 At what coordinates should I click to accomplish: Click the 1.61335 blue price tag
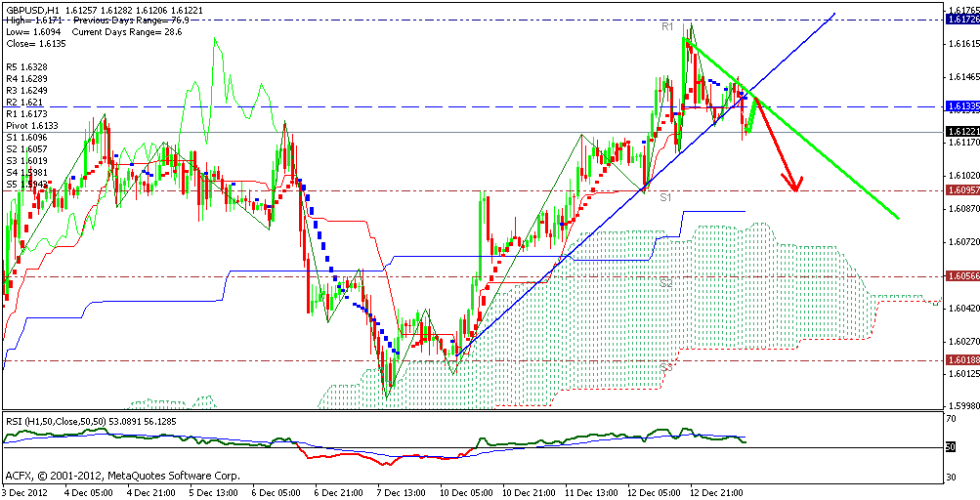tap(961, 105)
